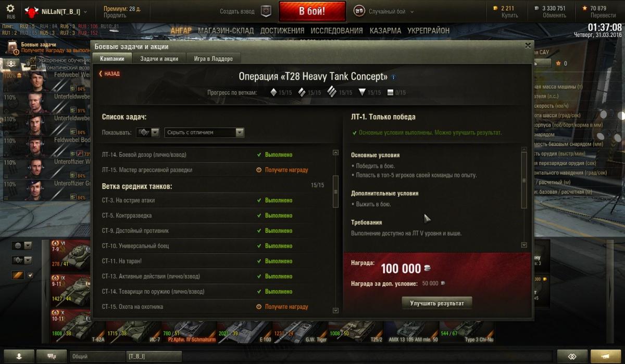Screen dimensions: 625x364
Task: Click the info icon beside operation title
Action: click(393, 77)
